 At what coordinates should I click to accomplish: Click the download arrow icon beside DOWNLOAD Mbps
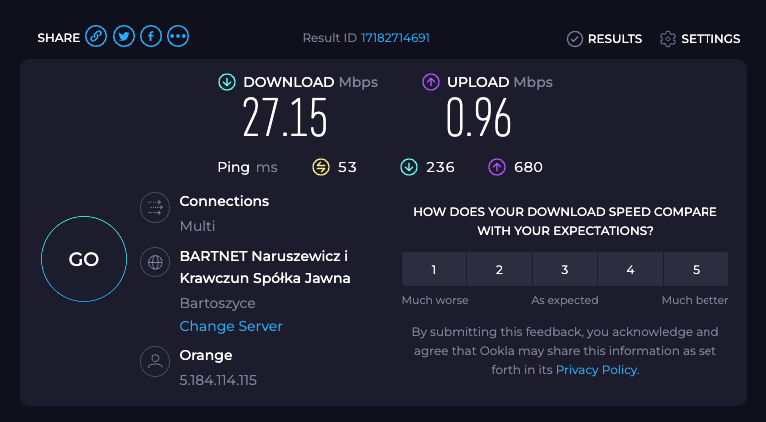[x=227, y=83]
